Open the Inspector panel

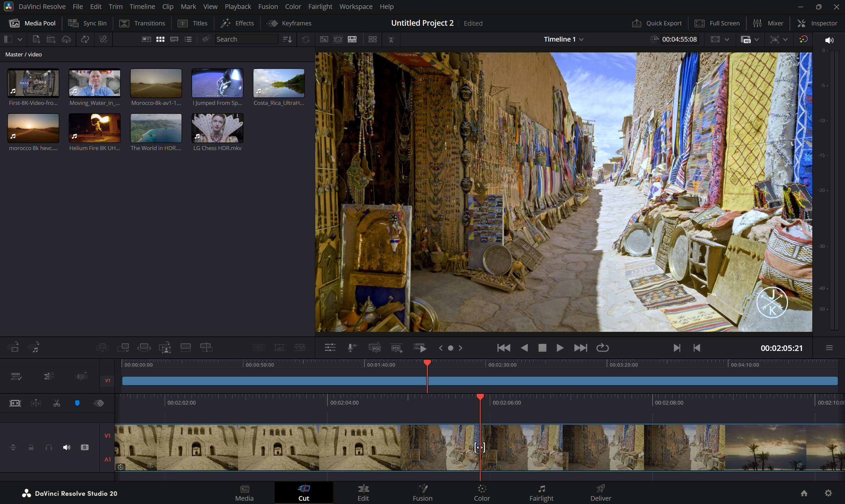point(817,23)
